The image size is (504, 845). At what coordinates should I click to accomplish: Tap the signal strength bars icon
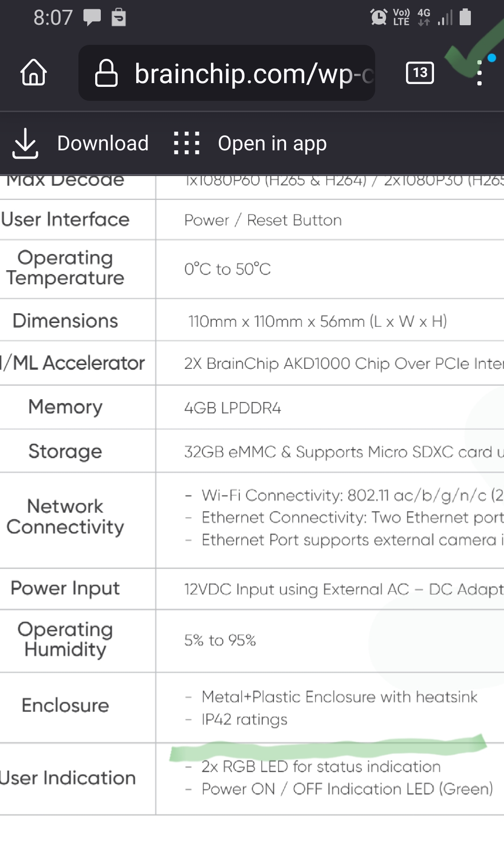point(445,18)
